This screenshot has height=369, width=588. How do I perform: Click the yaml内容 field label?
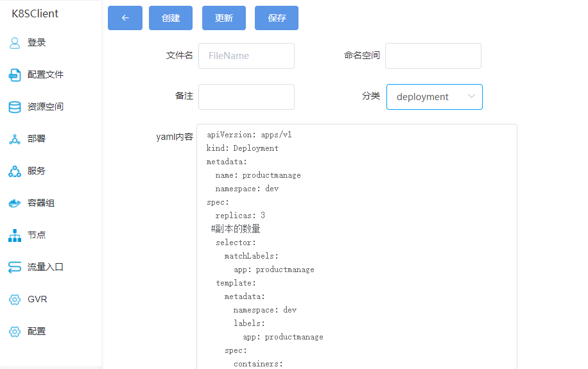(x=175, y=137)
